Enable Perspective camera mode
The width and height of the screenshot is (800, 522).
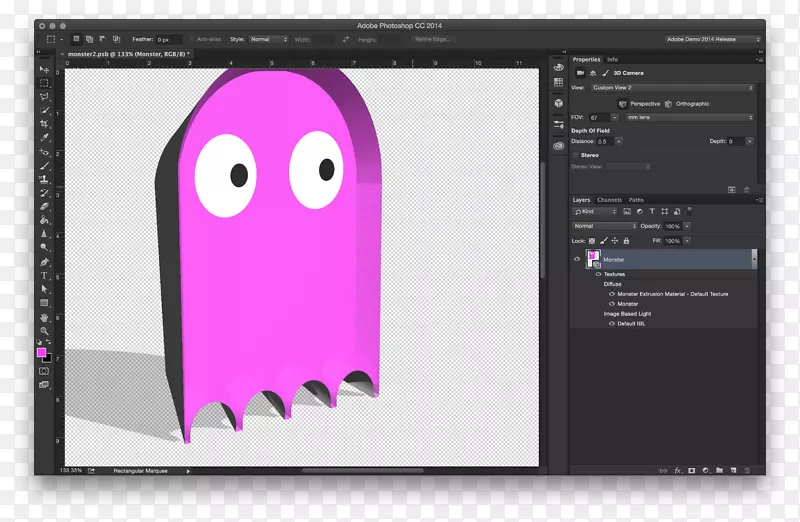tap(639, 104)
